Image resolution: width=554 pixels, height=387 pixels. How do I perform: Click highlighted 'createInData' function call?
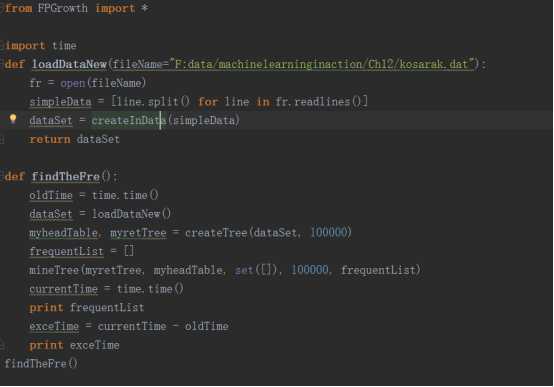129,121
